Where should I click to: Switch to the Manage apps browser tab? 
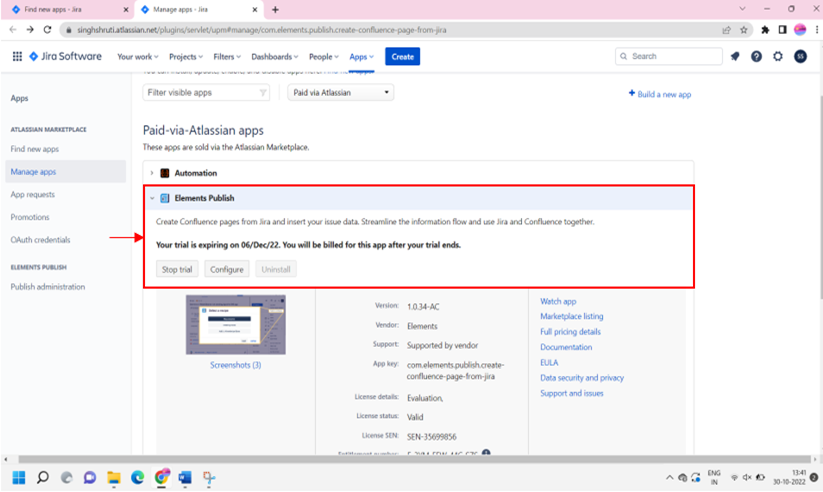197,9
